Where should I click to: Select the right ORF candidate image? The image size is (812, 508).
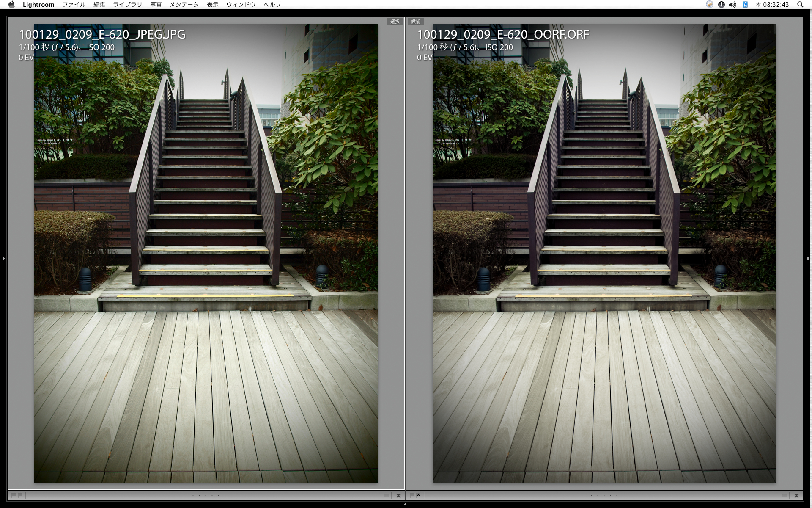pyautogui.click(x=604, y=253)
